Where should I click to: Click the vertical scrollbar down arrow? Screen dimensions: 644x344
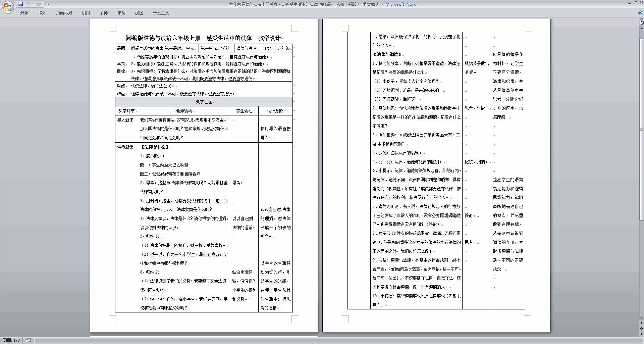click(x=642, y=318)
